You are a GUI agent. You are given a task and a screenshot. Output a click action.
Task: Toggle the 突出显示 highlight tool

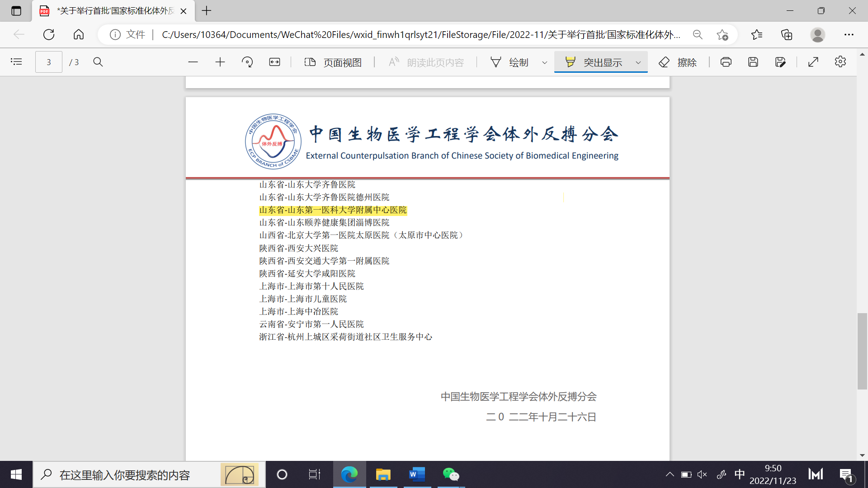tap(594, 62)
